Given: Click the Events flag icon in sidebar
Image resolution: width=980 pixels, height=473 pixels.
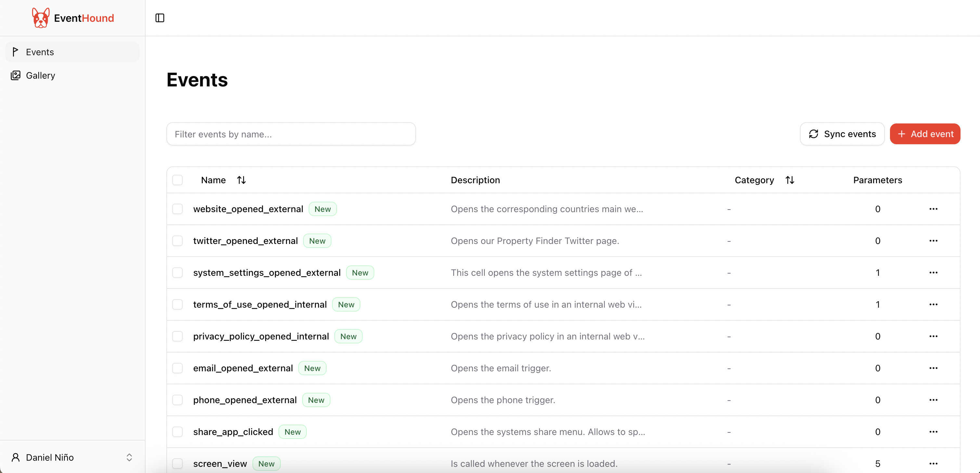Looking at the screenshot, I should point(15,52).
